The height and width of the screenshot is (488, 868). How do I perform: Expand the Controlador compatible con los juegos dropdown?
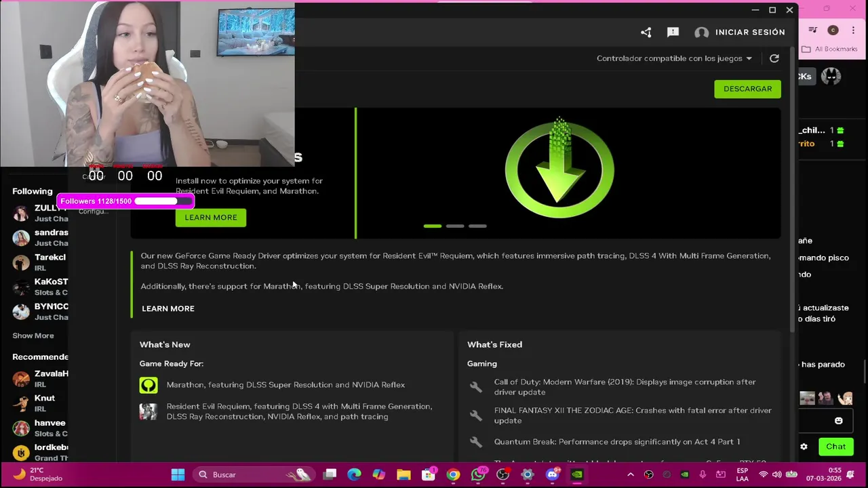coord(674,58)
